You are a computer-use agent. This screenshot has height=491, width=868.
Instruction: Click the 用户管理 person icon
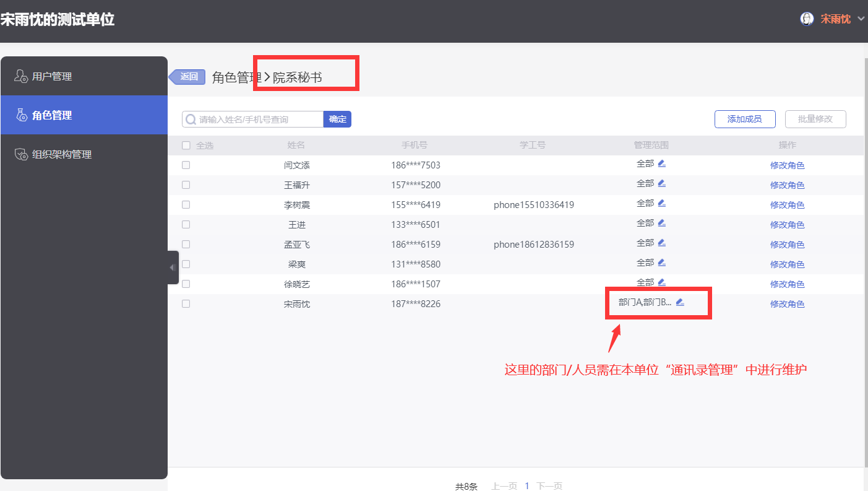click(x=21, y=76)
